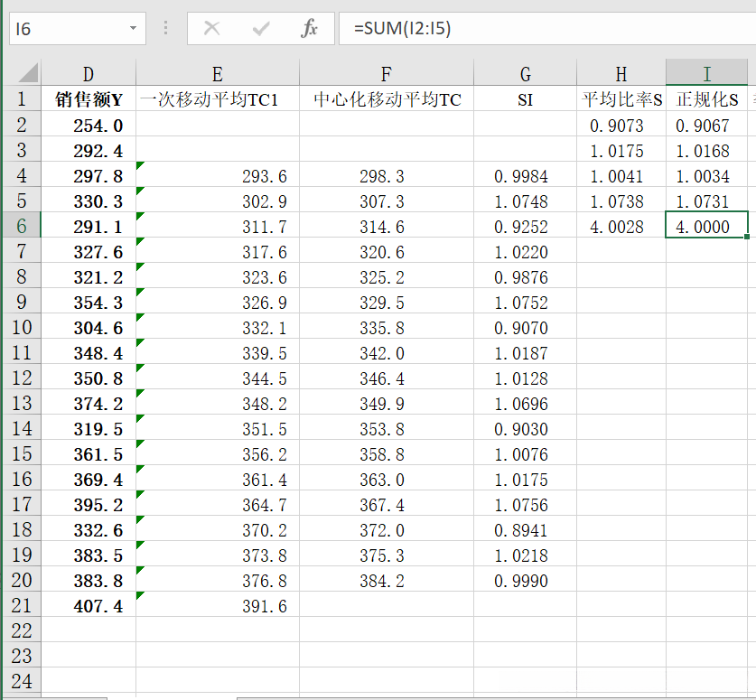Select cell with value 293.6
Image resolution: width=756 pixels, height=700 pixels.
click(x=218, y=176)
